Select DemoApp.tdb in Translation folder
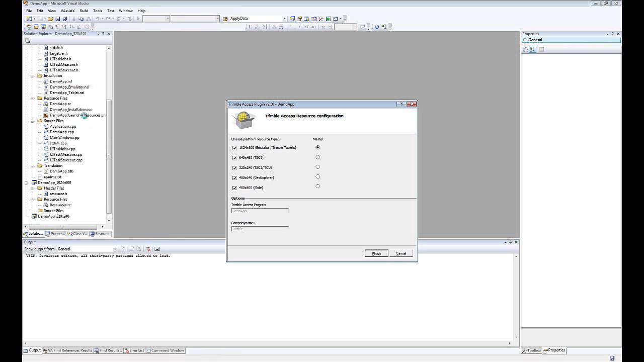This screenshot has height=362, width=644. pos(61,171)
